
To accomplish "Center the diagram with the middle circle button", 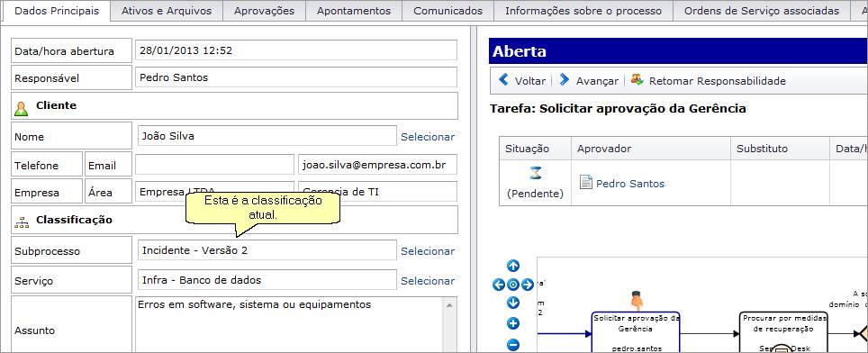I will point(513,285).
